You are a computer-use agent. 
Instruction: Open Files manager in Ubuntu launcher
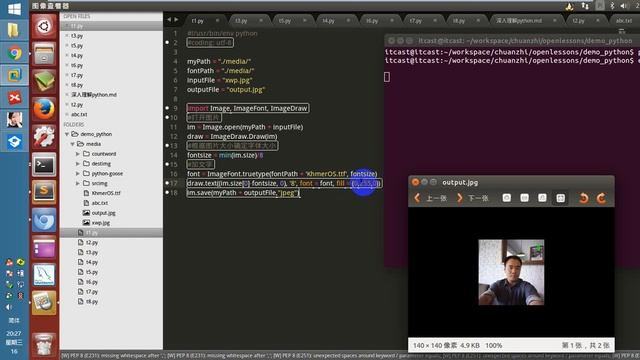click(44, 53)
